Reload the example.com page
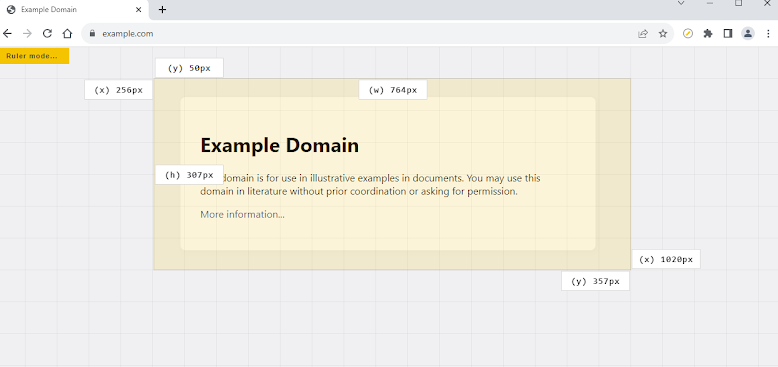 [47, 34]
